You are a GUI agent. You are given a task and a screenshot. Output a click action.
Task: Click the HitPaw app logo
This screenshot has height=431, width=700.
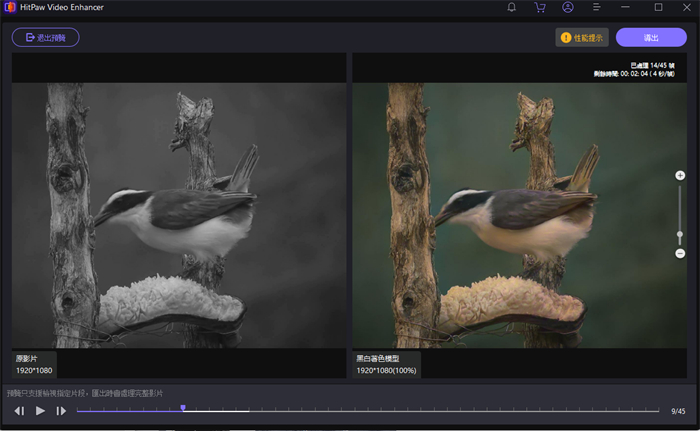tap(9, 7)
